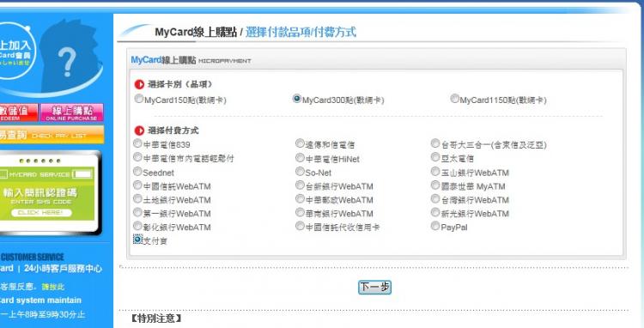Click the 【特別注意】 notice heading
The image size is (644, 328).
[x=156, y=319]
